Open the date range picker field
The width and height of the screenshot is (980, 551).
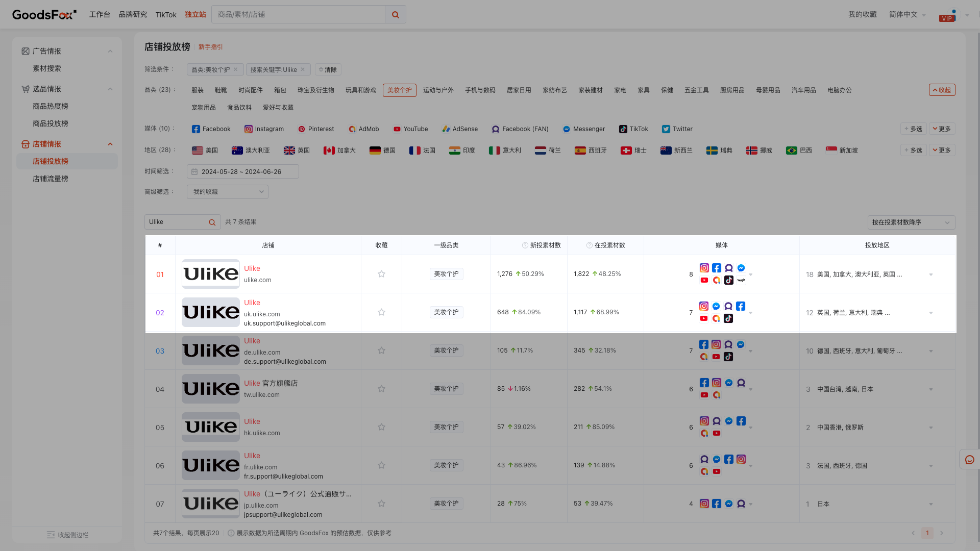pyautogui.click(x=242, y=172)
